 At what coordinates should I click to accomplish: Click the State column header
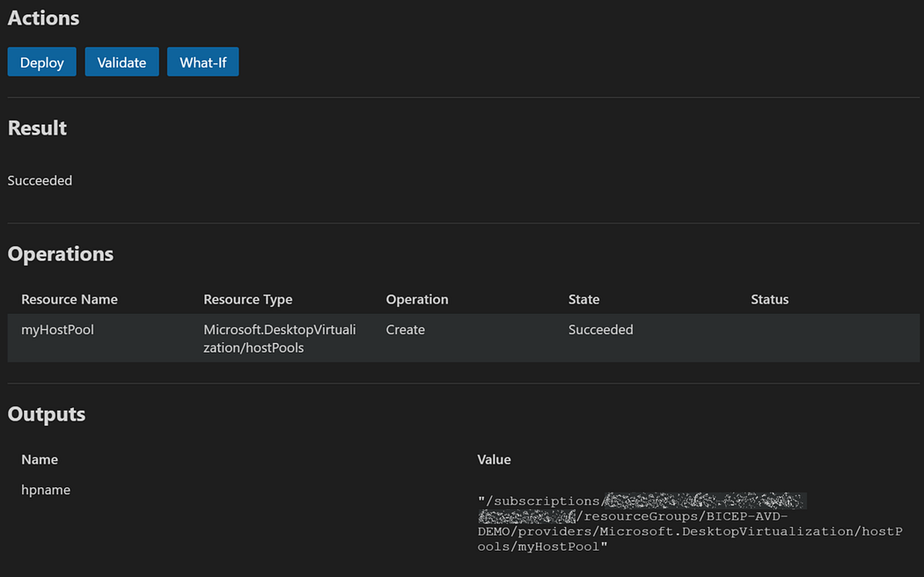[x=583, y=299]
